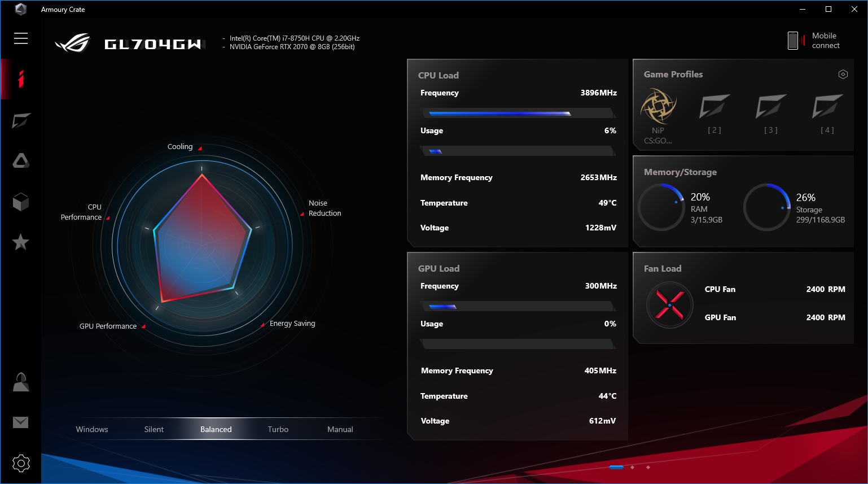
Task: Click the GPU voltage 612mV value
Action: click(x=603, y=421)
